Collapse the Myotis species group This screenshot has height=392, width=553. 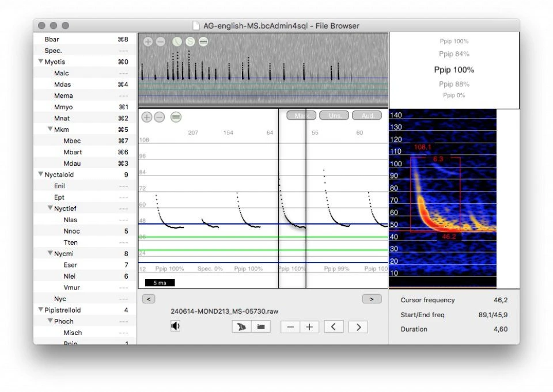coord(40,62)
